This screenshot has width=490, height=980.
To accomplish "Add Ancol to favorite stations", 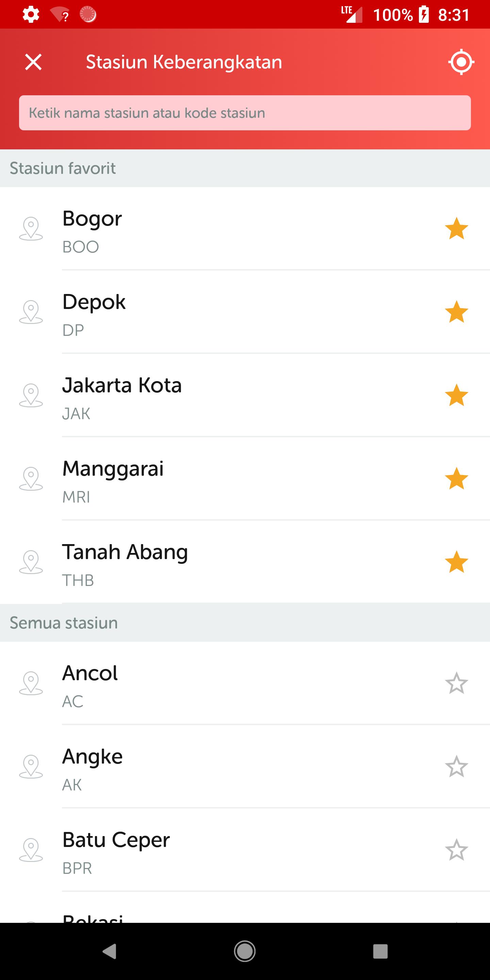I will (456, 683).
